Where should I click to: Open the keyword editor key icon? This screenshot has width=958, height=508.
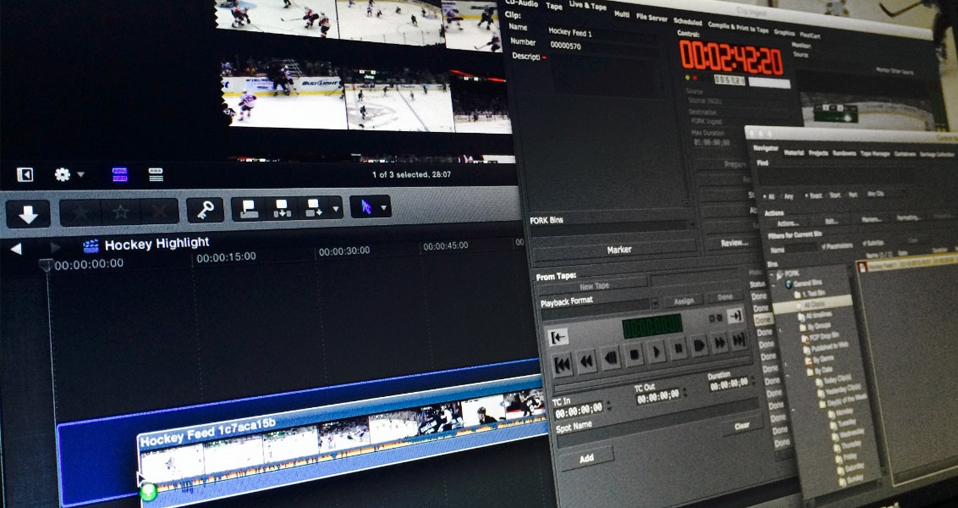(x=205, y=210)
